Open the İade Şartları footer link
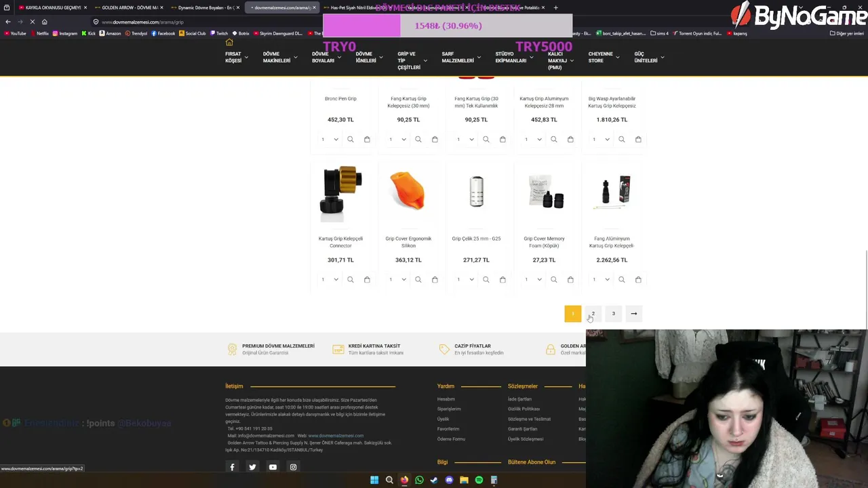 pos(519,399)
